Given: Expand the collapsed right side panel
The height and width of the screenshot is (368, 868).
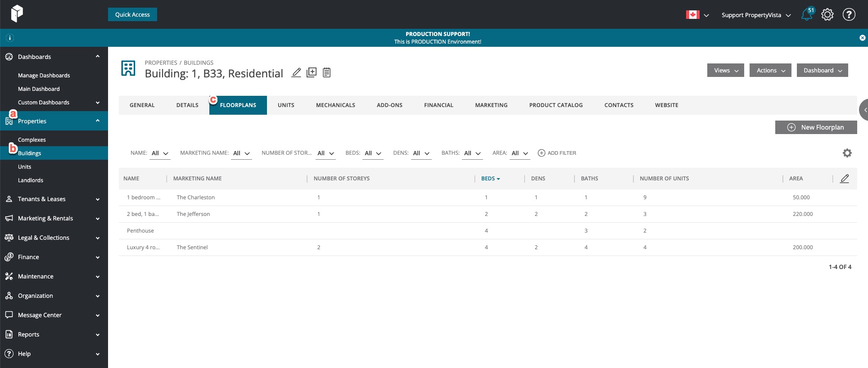Looking at the screenshot, I should [x=864, y=110].
